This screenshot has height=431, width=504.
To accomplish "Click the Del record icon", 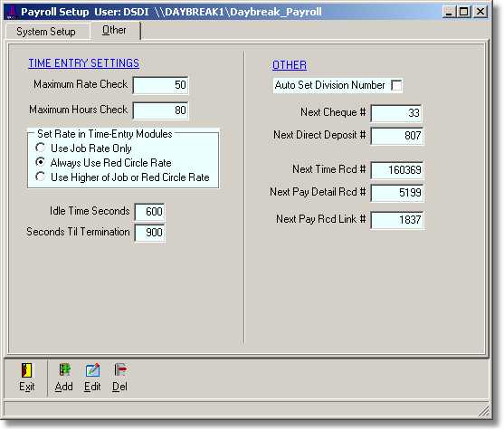I will [x=120, y=370].
